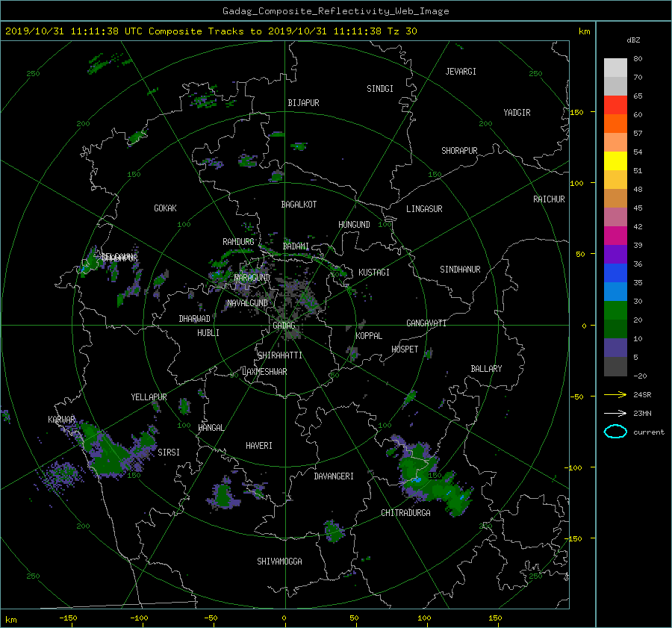Image resolution: width=672 pixels, height=628 pixels.
Task: Click the dBZ legend heading
Action: tap(633, 40)
